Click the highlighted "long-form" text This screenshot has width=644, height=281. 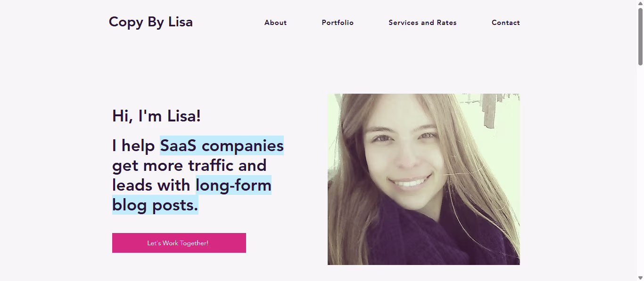[x=233, y=185]
